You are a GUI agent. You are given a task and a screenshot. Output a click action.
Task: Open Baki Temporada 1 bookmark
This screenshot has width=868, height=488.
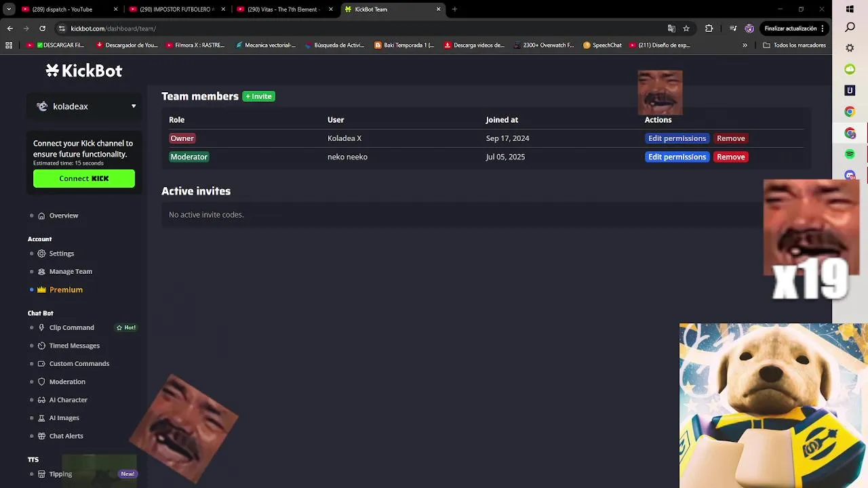pos(404,45)
